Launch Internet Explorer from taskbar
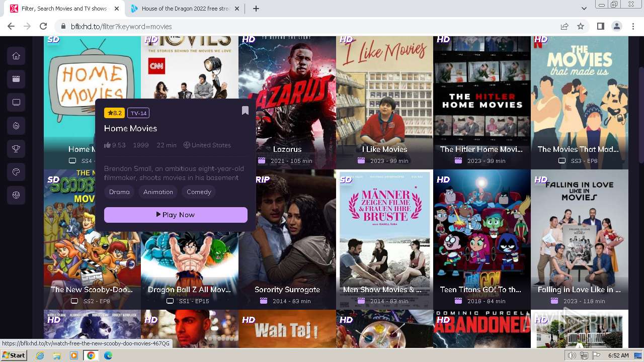Viewport: 644px width, 362px height. (x=40, y=355)
